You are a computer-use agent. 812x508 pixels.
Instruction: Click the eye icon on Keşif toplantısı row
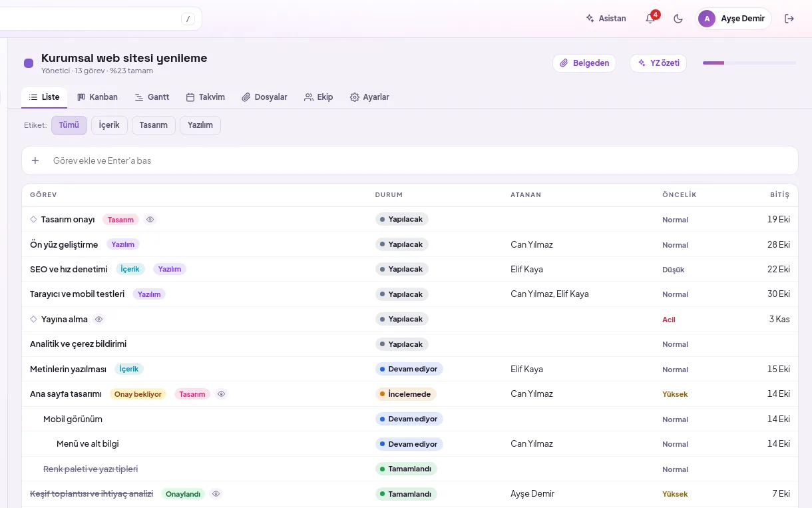point(216,494)
